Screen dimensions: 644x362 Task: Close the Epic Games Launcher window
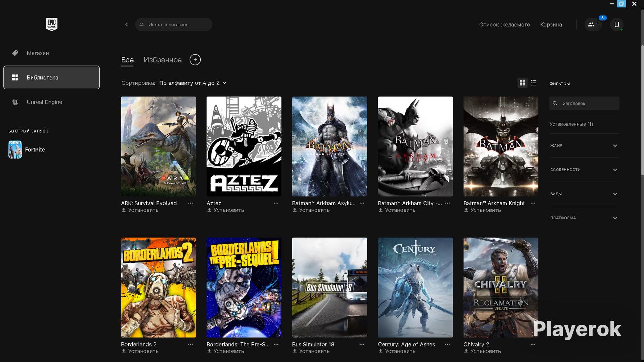click(634, 4)
